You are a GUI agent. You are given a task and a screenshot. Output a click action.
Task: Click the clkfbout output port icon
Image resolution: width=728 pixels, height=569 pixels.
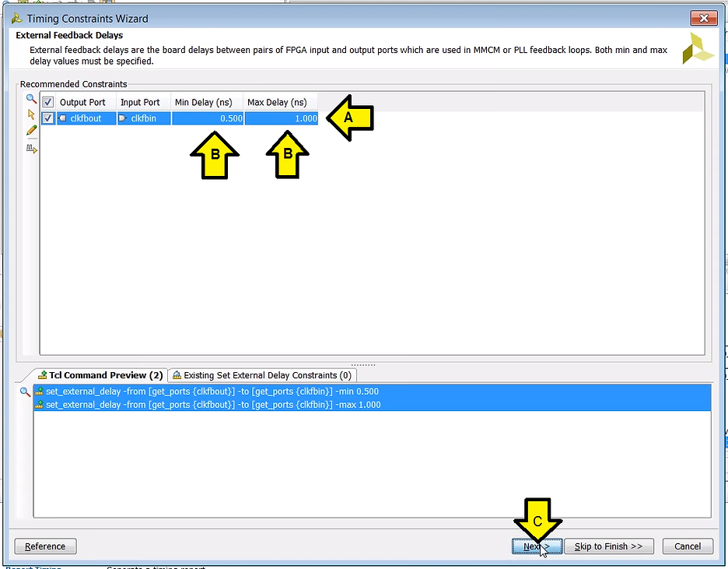pyautogui.click(x=63, y=118)
